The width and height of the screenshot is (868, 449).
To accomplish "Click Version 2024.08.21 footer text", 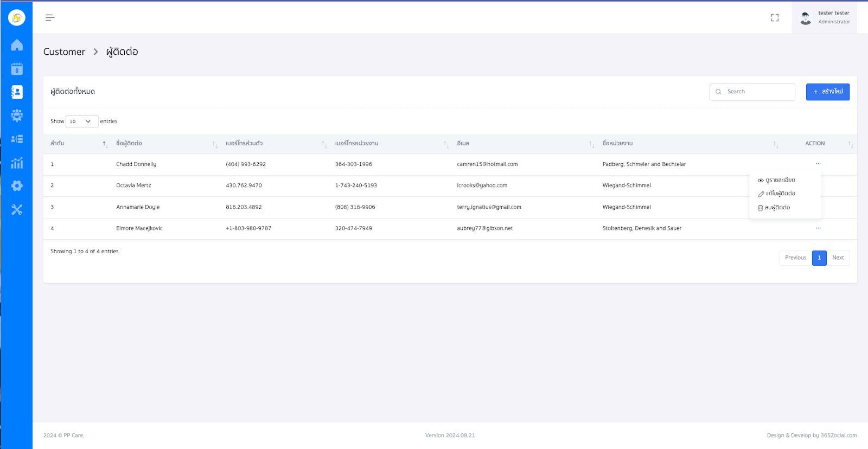I will [450, 435].
